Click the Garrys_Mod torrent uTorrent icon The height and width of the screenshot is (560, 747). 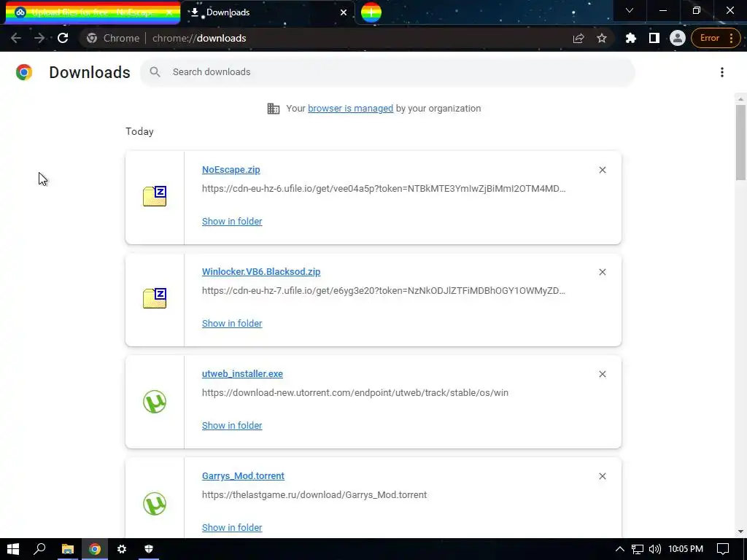coord(155,503)
